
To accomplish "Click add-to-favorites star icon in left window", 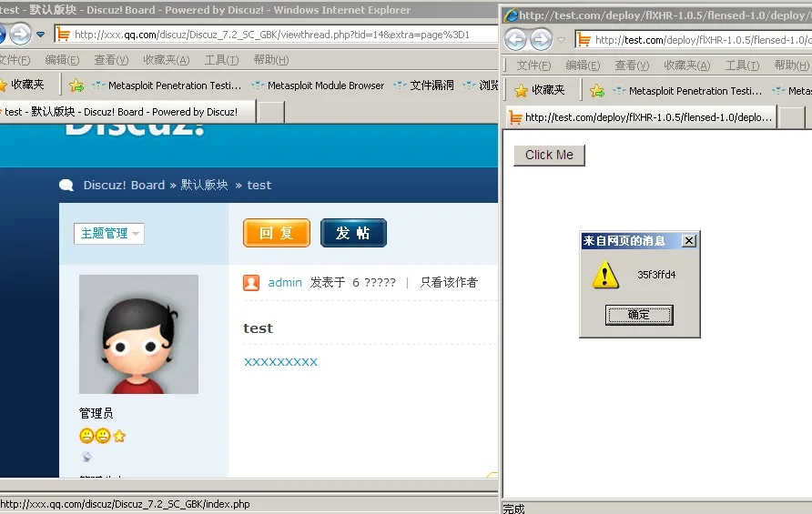I will point(76,85).
